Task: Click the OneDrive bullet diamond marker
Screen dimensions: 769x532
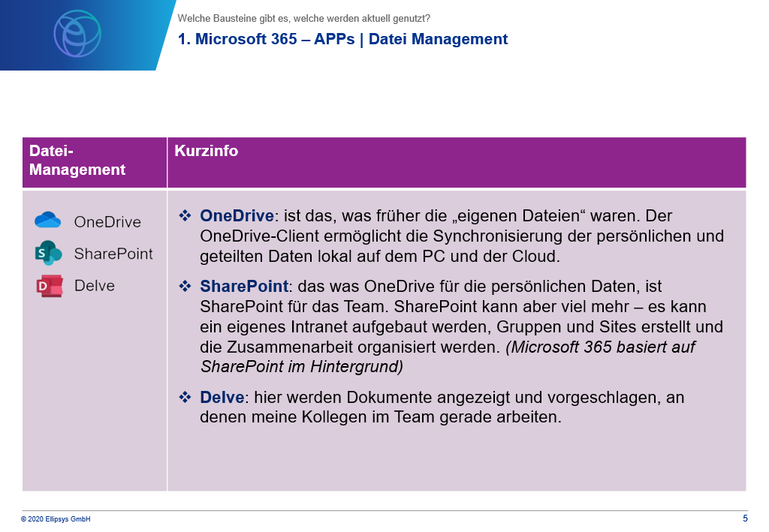Action: (185, 216)
